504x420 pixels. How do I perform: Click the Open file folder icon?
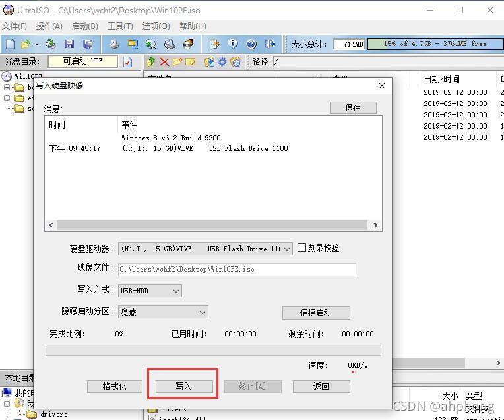point(25,44)
